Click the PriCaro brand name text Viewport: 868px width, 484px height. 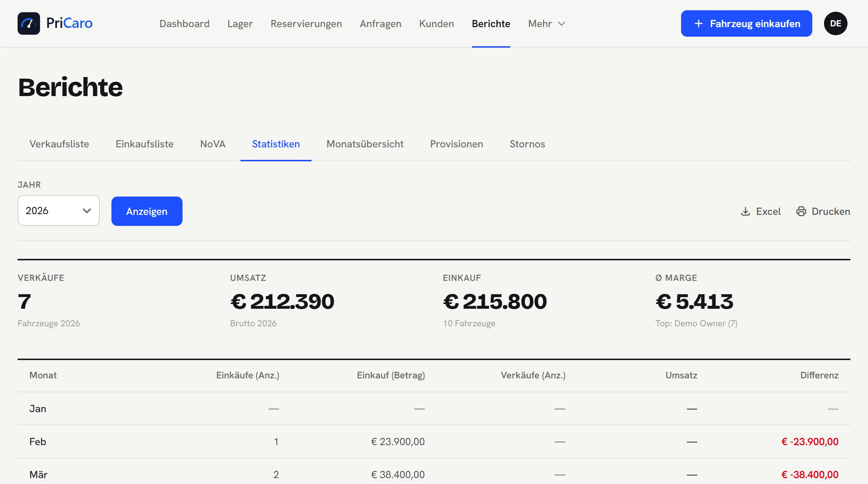click(69, 23)
